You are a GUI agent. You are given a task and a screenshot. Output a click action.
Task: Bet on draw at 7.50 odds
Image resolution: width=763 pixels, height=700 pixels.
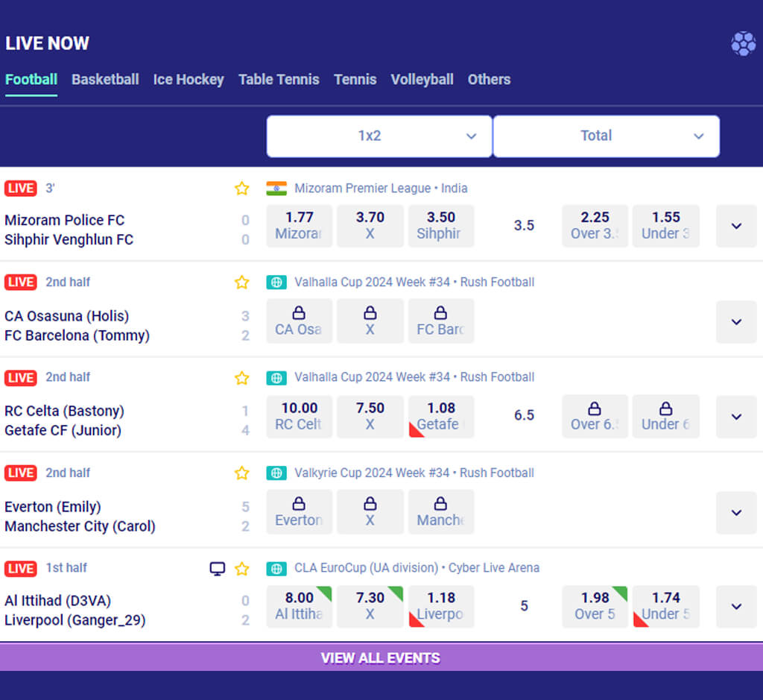tap(370, 417)
